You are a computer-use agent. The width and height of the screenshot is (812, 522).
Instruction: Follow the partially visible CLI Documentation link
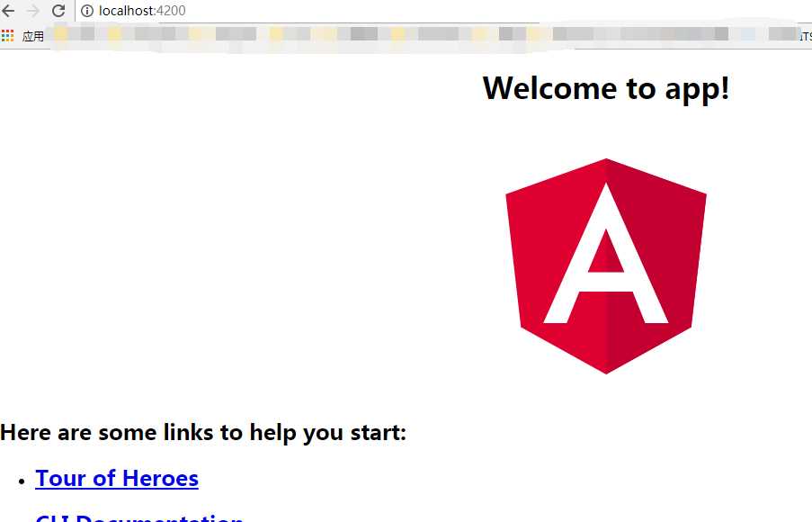click(139, 517)
